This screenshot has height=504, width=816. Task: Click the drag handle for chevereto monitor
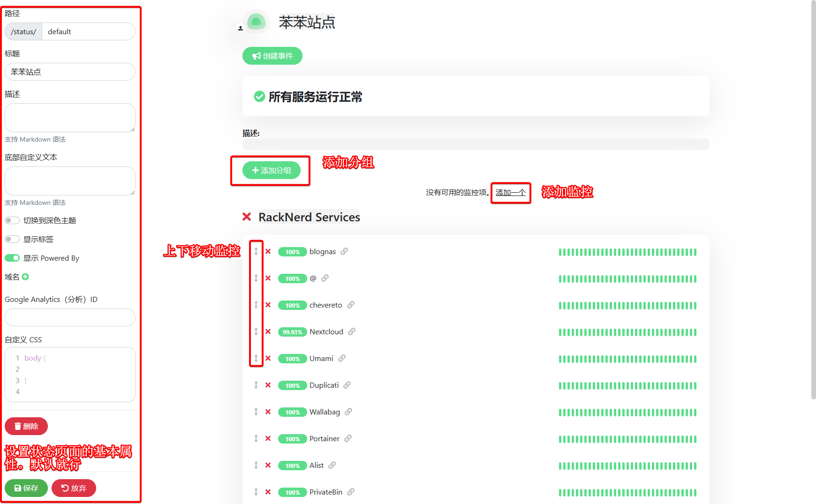[256, 305]
